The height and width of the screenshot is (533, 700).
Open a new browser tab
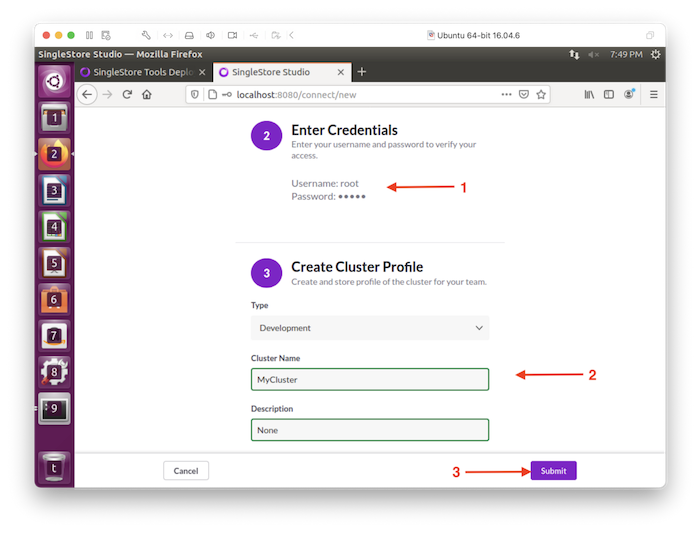362,72
